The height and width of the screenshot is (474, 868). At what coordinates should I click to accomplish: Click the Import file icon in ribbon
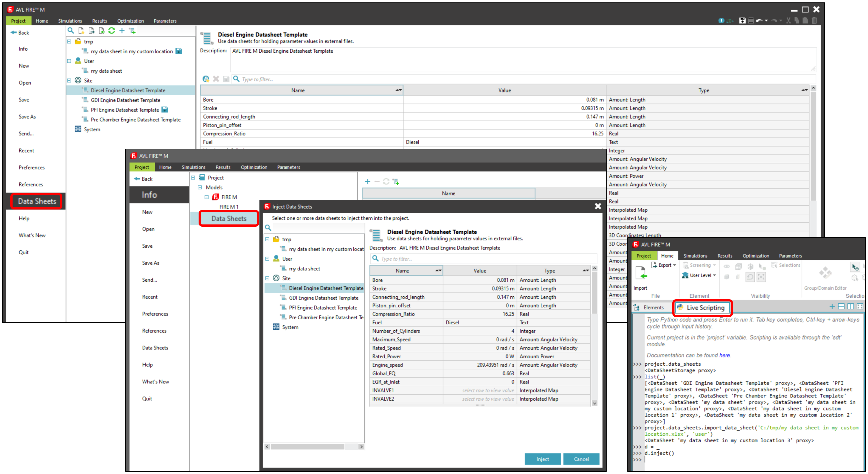click(641, 273)
